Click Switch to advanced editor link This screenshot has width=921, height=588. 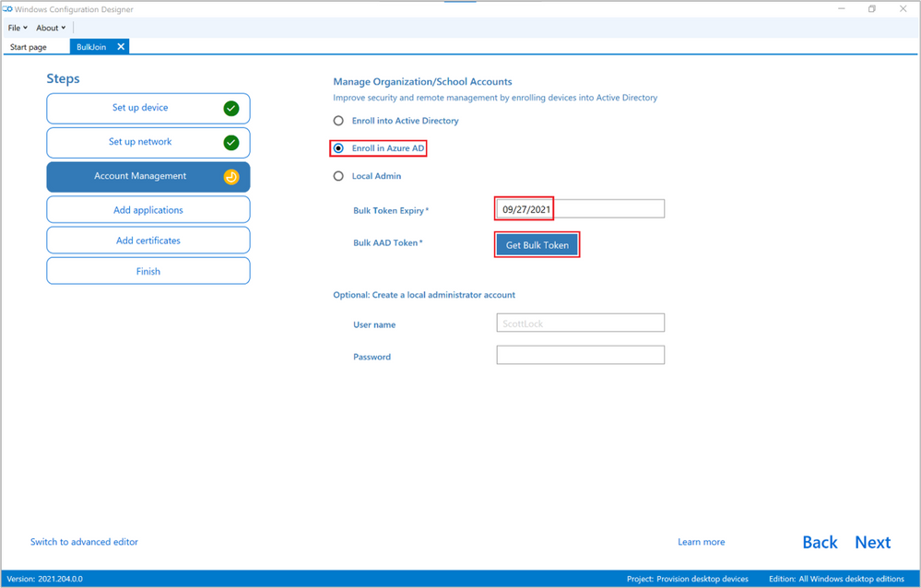pyautogui.click(x=84, y=542)
